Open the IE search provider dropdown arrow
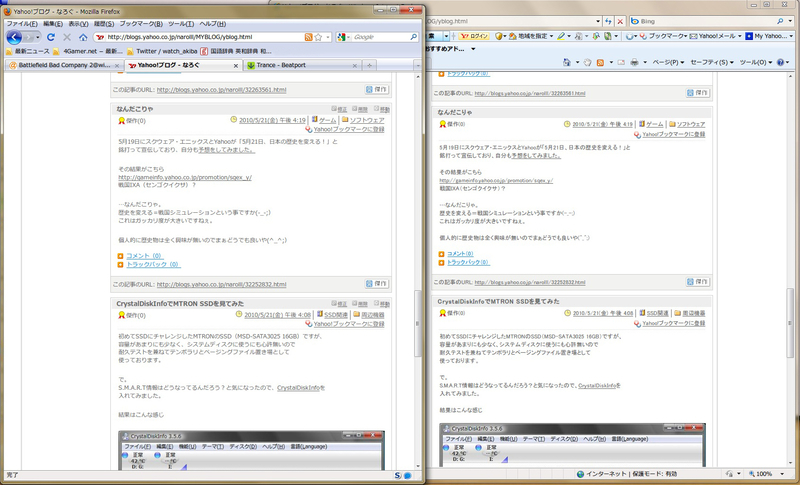The height and width of the screenshot is (485, 800). 790,21
